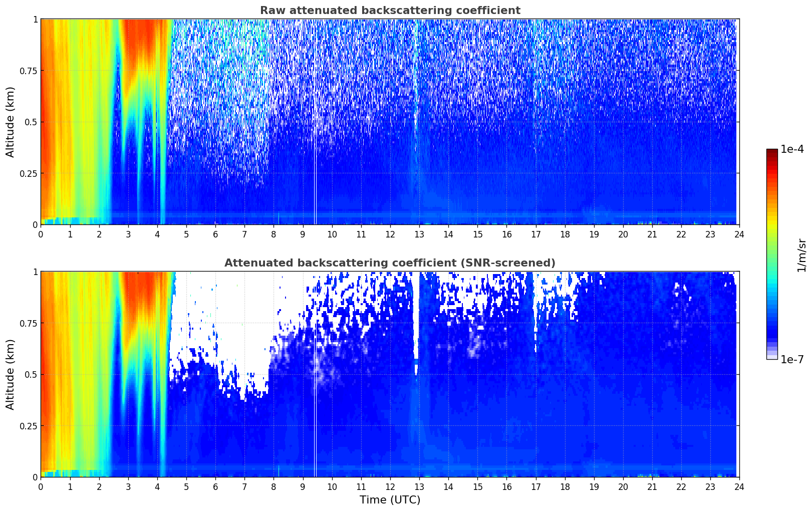Click the "1/m/sr" colorbar unit label
The image size is (812, 511).
(x=801, y=254)
